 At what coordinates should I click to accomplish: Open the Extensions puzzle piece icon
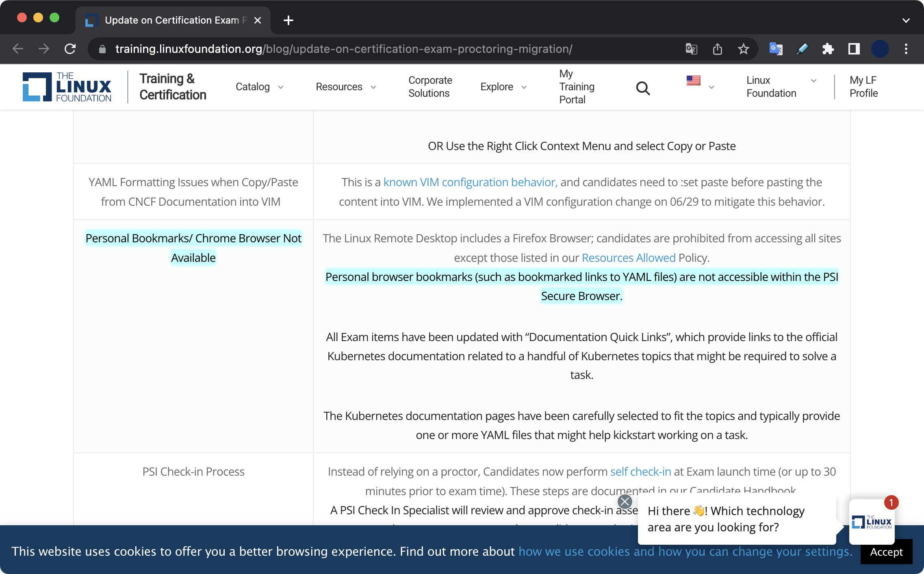coord(828,49)
